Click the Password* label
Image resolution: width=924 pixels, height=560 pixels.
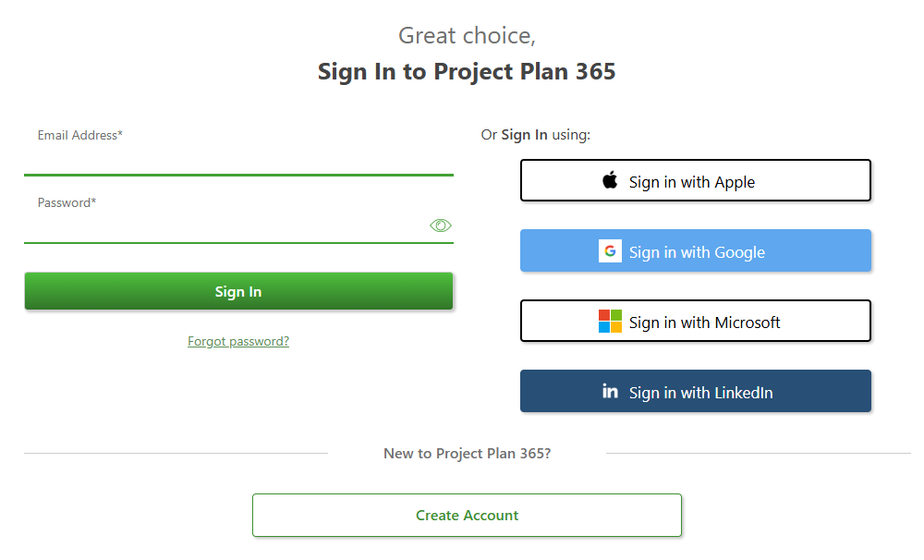(x=67, y=202)
